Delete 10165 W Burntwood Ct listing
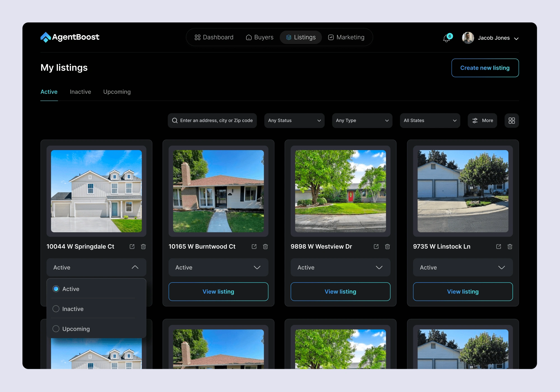The height and width of the screenshot is (392, 560). click(x=265, y=247)
